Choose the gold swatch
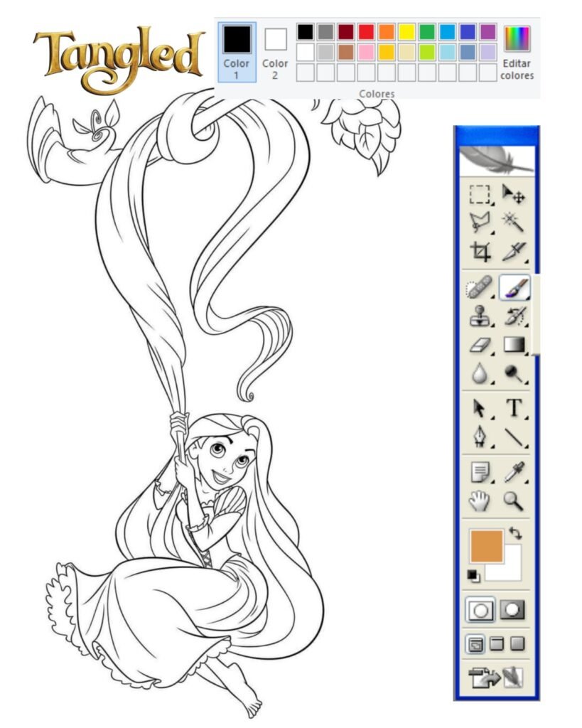The width and height of the screenshot is (582, 728). 387,52
